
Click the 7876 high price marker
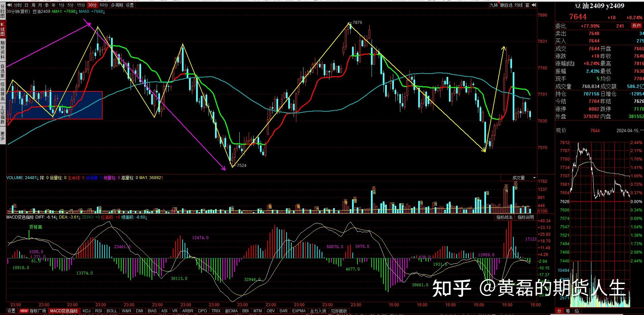pos(357,23)
